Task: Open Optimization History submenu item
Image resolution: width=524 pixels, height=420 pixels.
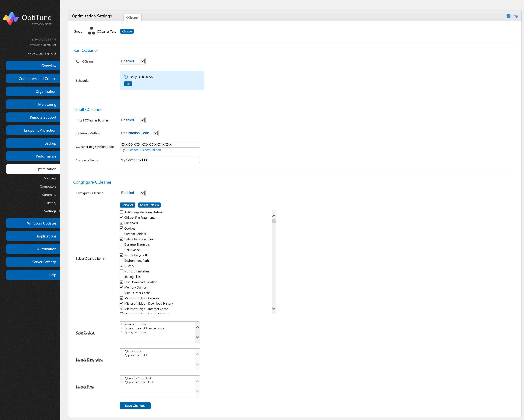Action: click(51, 203)
